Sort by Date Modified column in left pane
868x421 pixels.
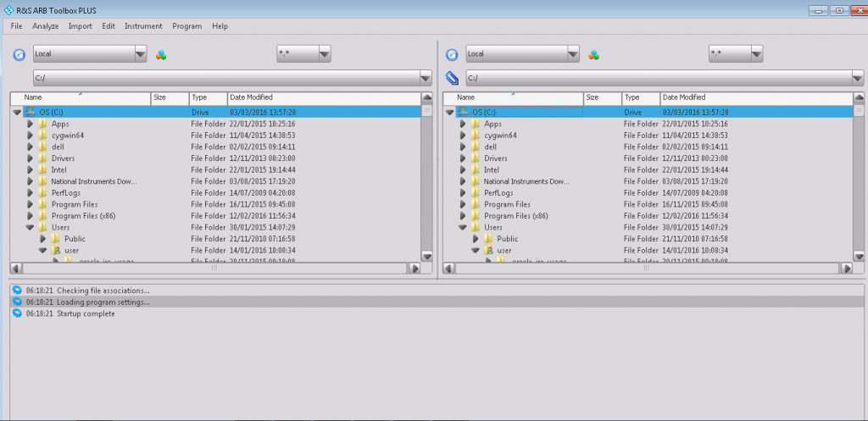click(324, 98)
